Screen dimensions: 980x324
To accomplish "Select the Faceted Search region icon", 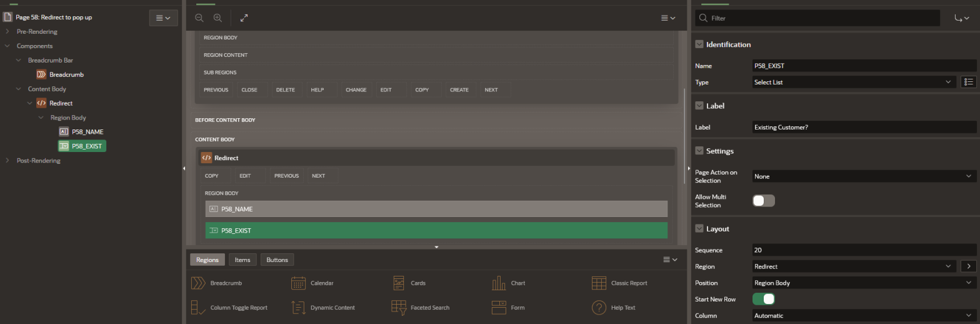I will [399, 307].
